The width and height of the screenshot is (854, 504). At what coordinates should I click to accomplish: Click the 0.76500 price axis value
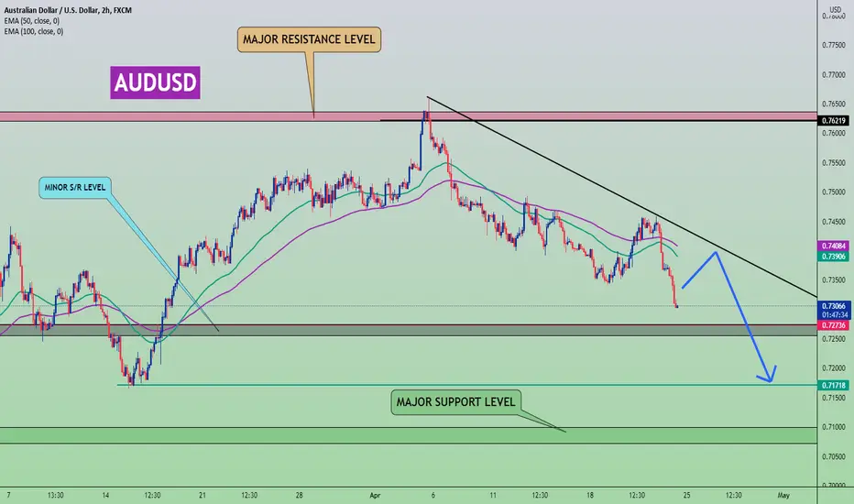tap(833, 104)
